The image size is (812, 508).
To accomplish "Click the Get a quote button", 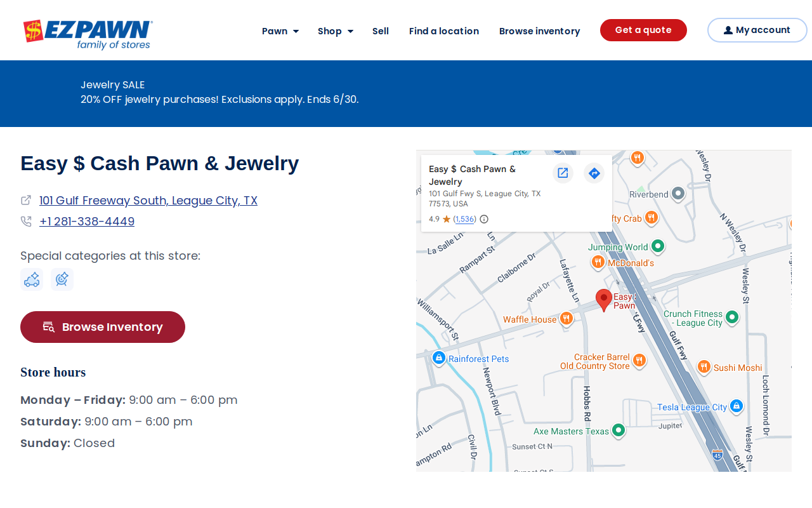I will click(643, 30).
